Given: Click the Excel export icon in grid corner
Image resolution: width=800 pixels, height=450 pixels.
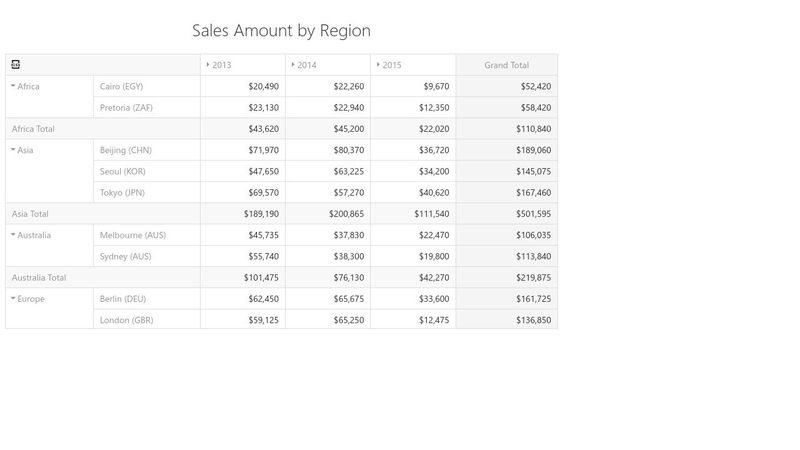Looking at the screenshot, I should tap(16, 65).
